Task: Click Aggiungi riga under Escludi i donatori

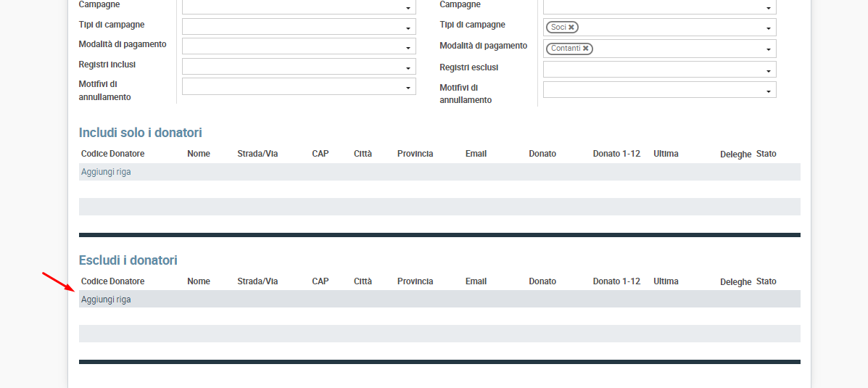Action: point(106,300)
